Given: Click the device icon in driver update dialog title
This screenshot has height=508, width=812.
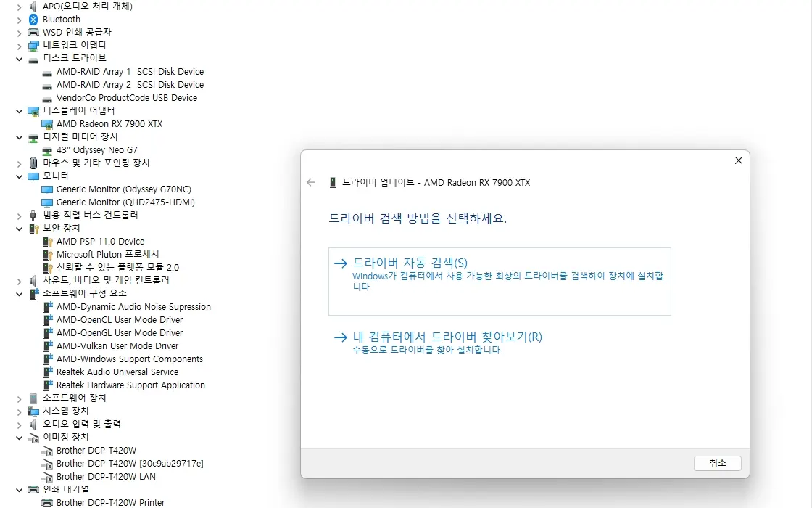Looking at the screenshot, I should (333, 182).
